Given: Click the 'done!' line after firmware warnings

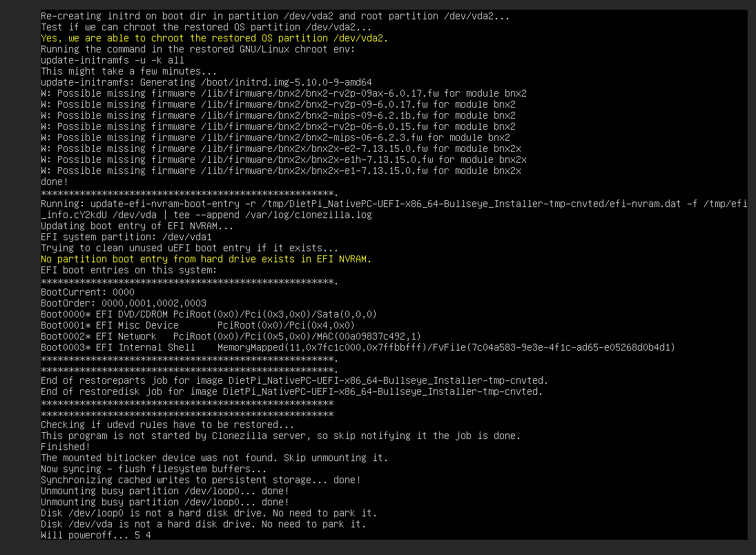Looking at the screenshot, I should [x=55, y=182].
